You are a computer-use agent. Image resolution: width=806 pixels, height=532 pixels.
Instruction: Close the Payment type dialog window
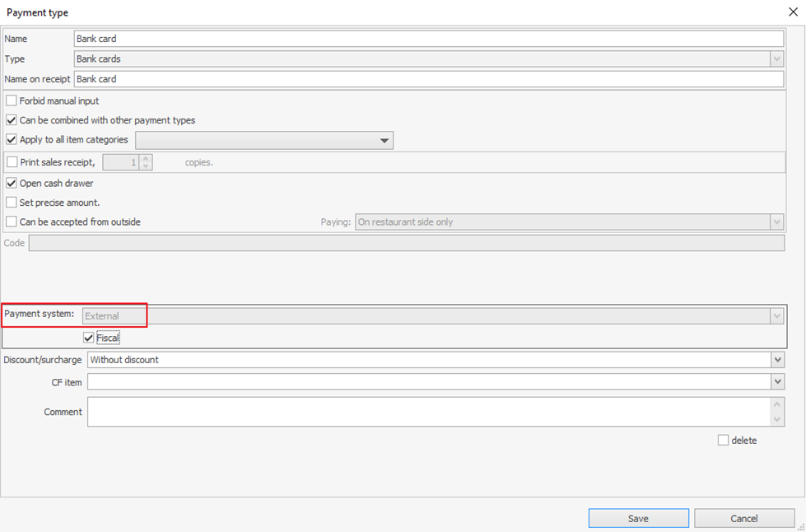(792, 12)
